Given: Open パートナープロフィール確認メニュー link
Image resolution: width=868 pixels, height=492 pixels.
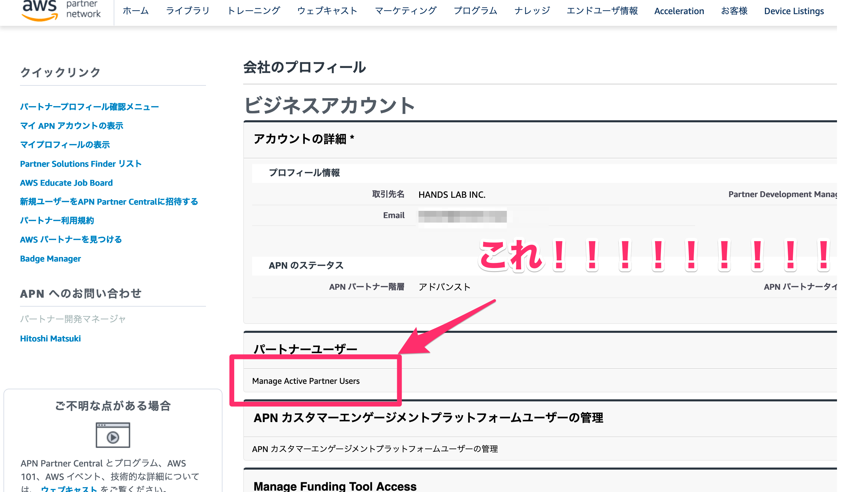Looking at the screenshot, I should (x=89, y=107).
